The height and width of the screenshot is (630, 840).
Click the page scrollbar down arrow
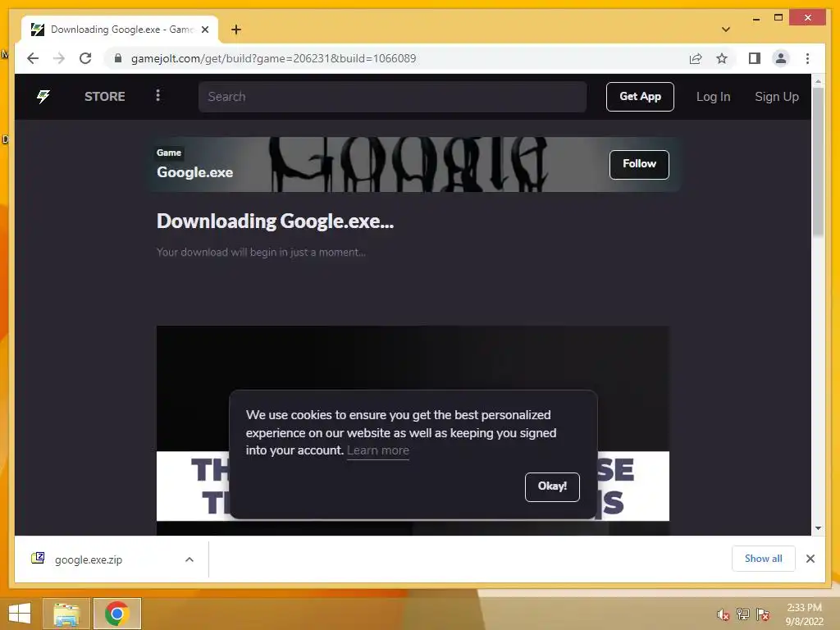pos(818,528)
